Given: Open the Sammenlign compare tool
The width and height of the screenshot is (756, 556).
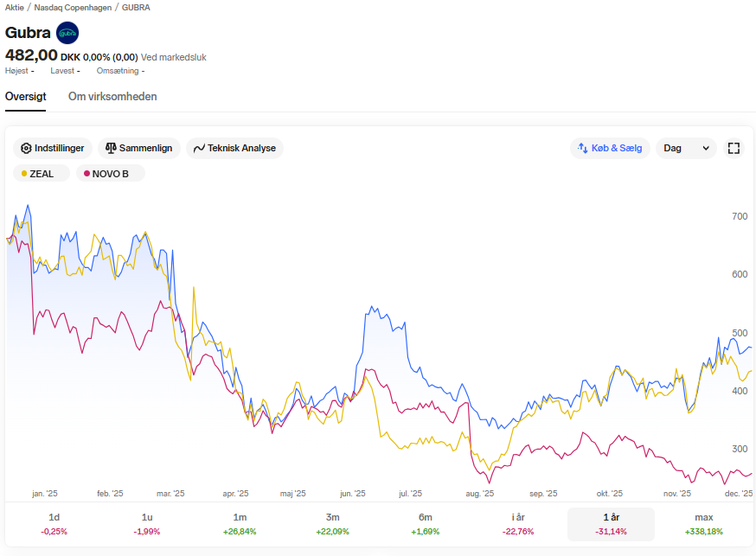Looking at the screenshot, I should pos(139,148).
